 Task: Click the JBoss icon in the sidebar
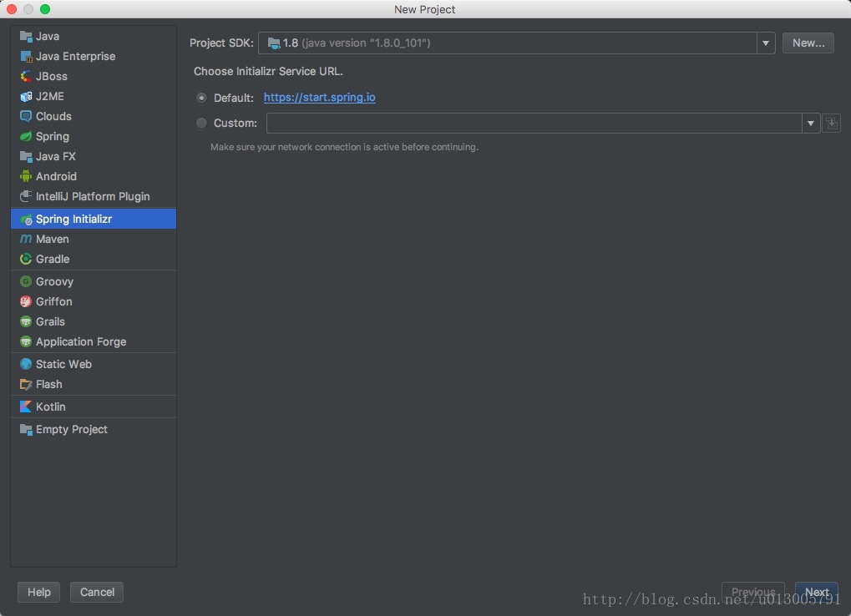pos(26,77)
